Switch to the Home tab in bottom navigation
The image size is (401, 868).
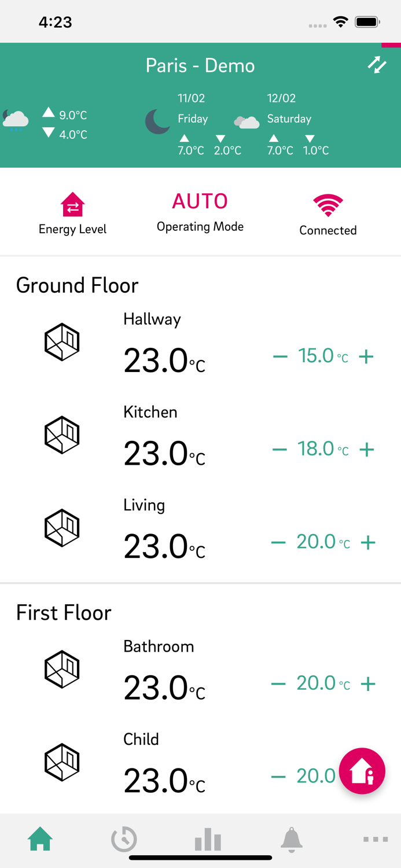click(x=39, y=838)
